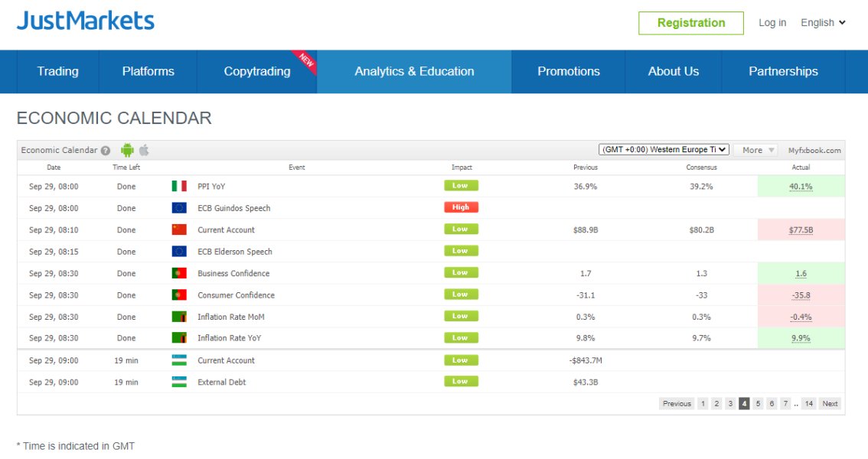Open the English language selector
The height and width of the screenshot is (459, 868).
tap(823, 23)
